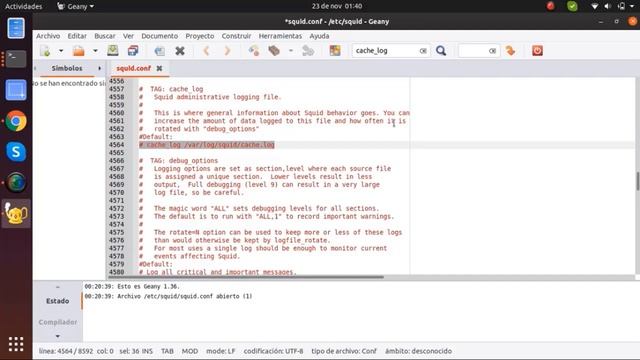Switch to Estado message tab
640x360 pixels.
[x=58, y=301]
